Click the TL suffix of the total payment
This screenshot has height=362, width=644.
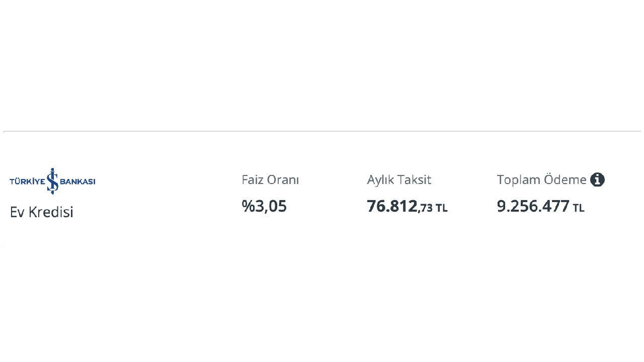(579, 208)
